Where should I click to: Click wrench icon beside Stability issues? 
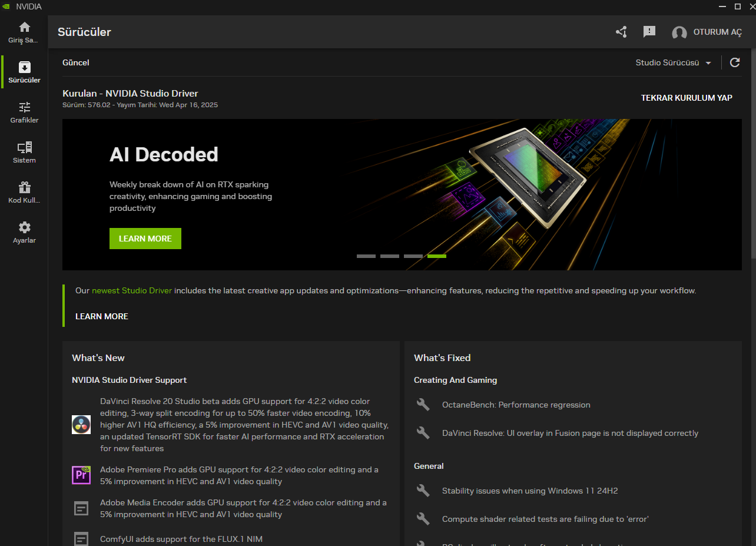tap(423, 491)
